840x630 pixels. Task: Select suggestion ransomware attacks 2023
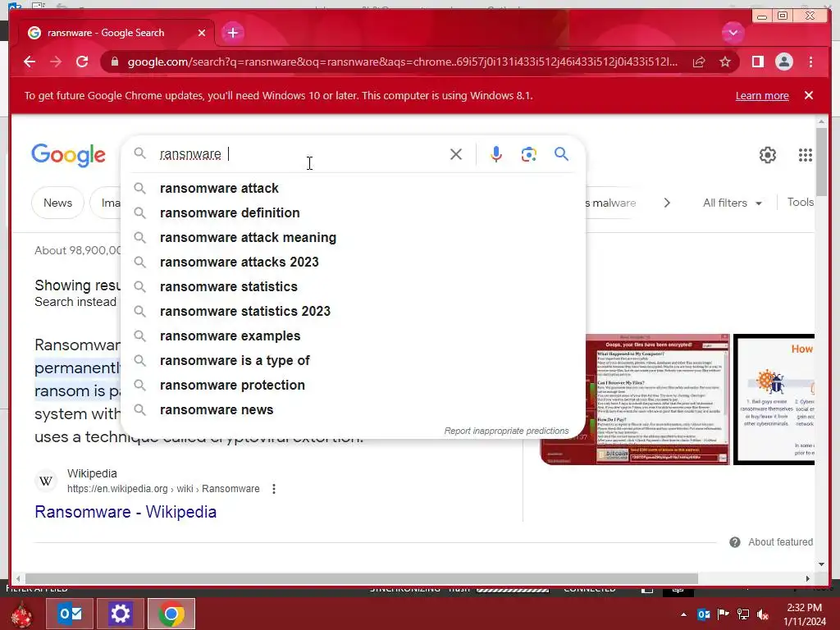click(353, 262)
